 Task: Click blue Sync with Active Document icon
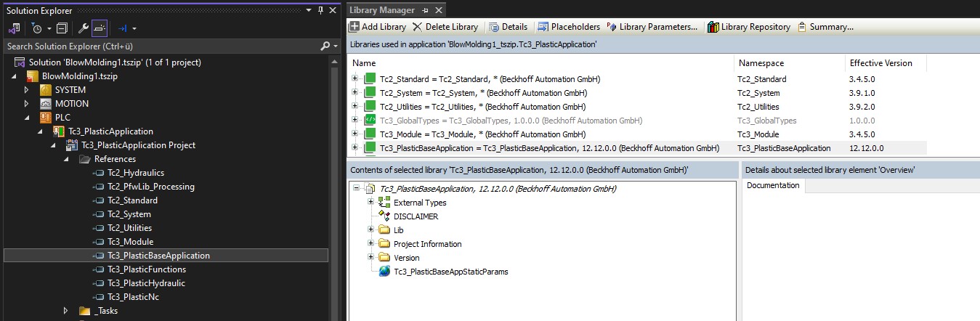[123, 28]
